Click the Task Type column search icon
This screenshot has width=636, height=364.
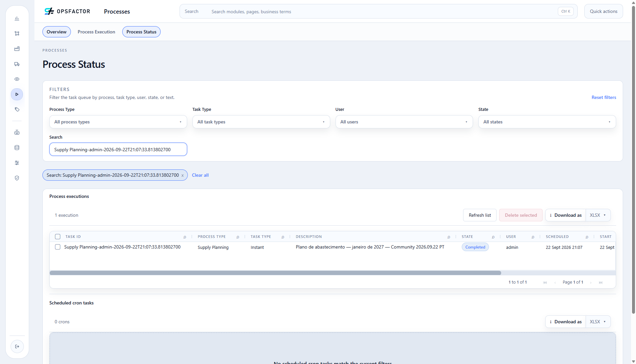pos(283,237)
